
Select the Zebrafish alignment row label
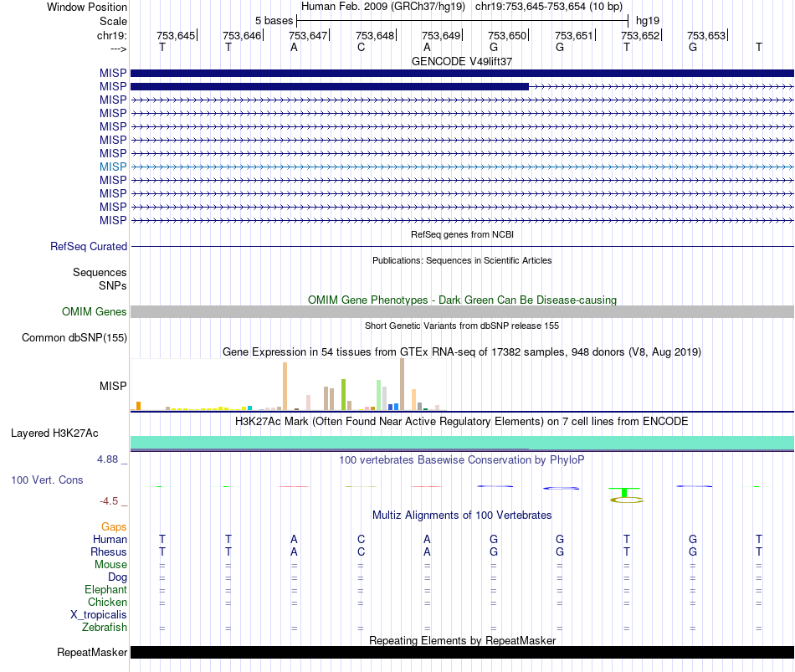coord(105,628)
